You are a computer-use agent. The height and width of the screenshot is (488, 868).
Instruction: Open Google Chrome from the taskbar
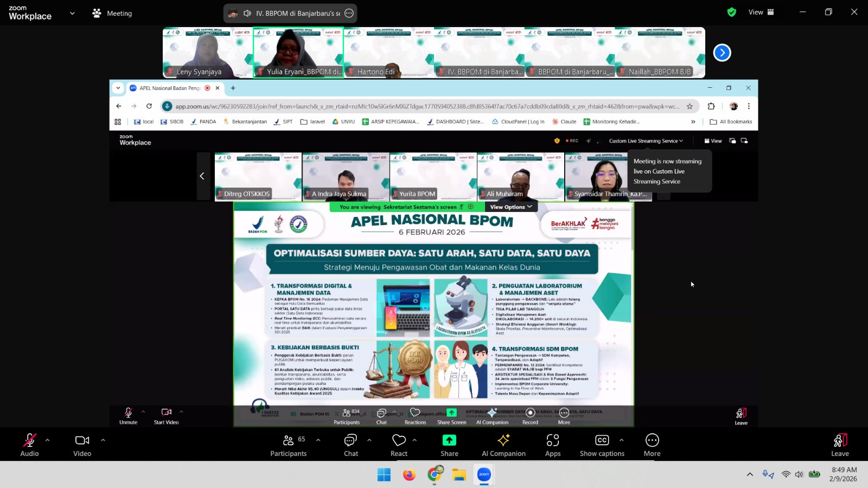pos(434,474)
